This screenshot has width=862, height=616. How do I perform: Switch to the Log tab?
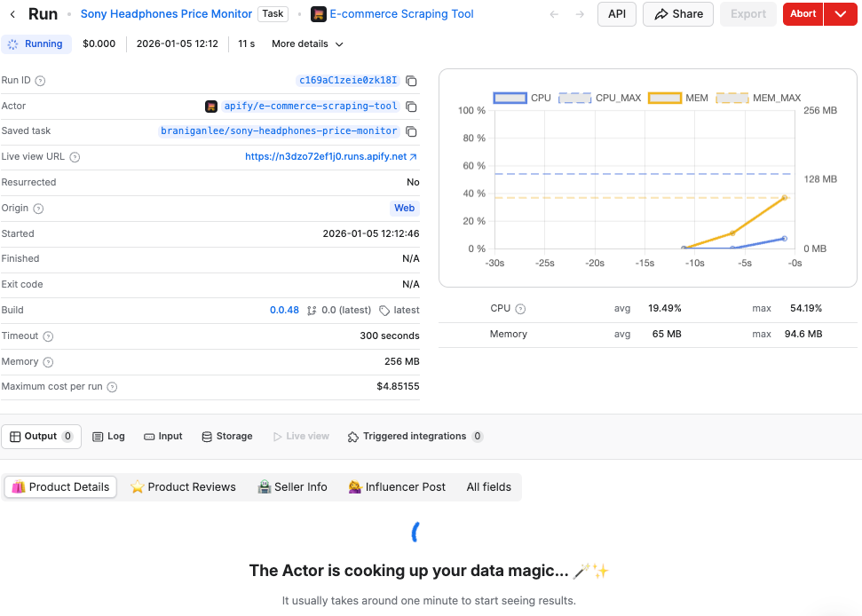(x=108, y=436)
